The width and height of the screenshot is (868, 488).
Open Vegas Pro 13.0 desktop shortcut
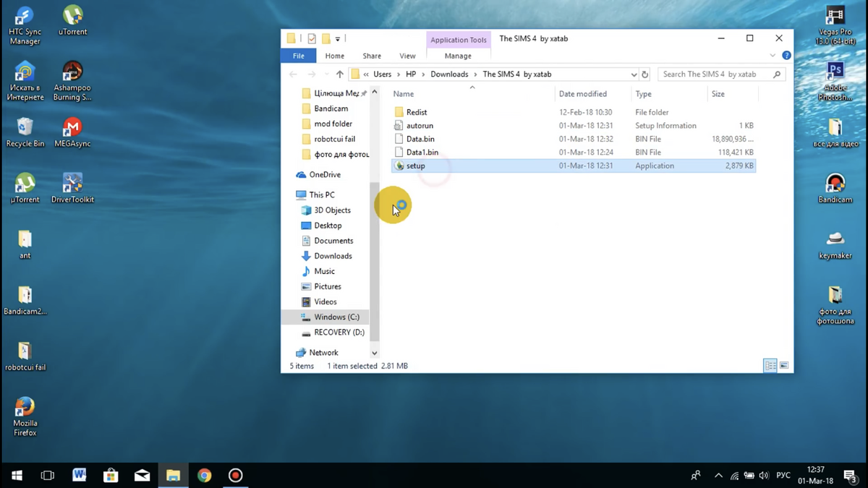pos(835,25)
